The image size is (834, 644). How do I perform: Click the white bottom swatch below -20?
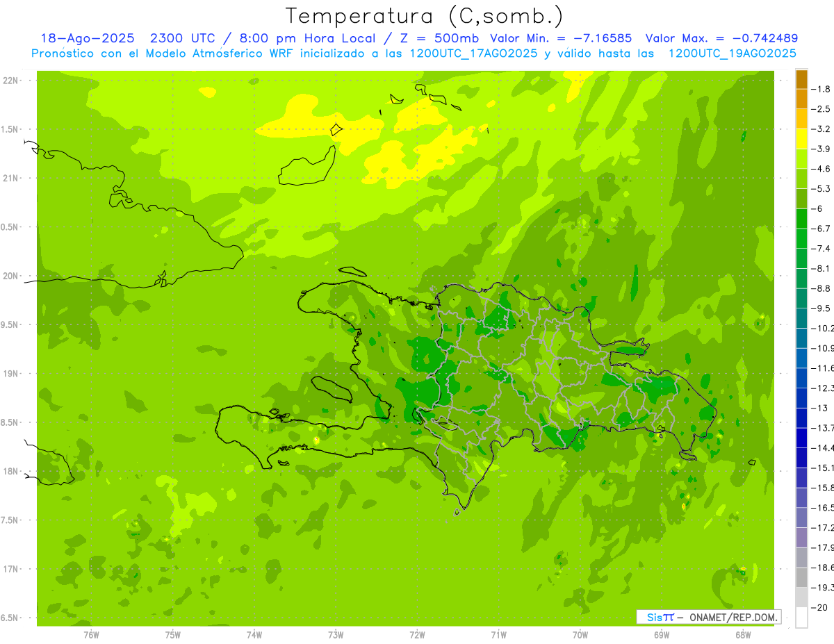tap(801, 618)
